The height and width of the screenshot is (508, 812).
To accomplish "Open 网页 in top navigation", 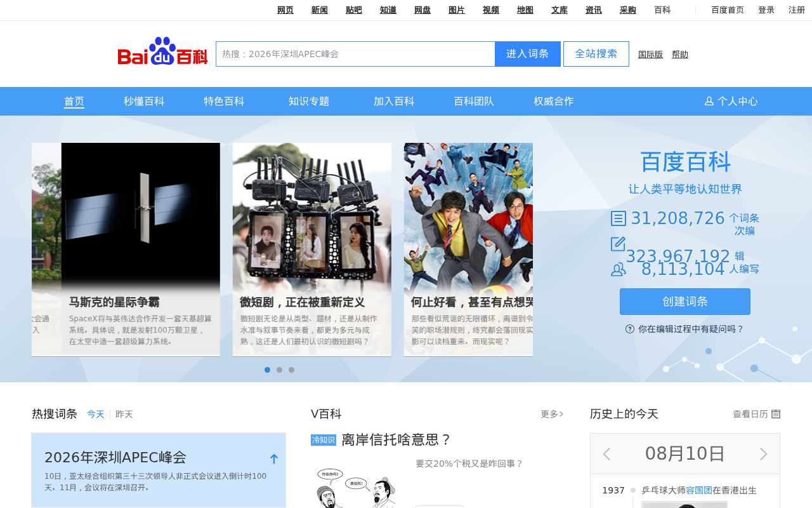I will 285,10.
